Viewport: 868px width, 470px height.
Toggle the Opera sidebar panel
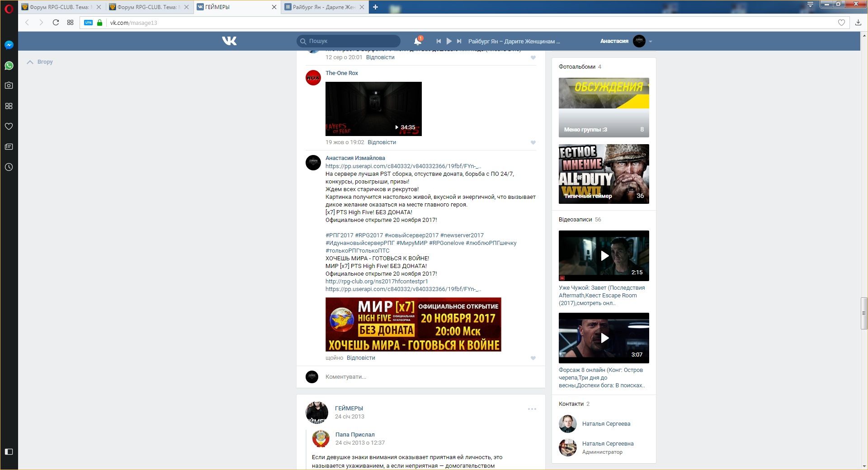click(9, 451)
